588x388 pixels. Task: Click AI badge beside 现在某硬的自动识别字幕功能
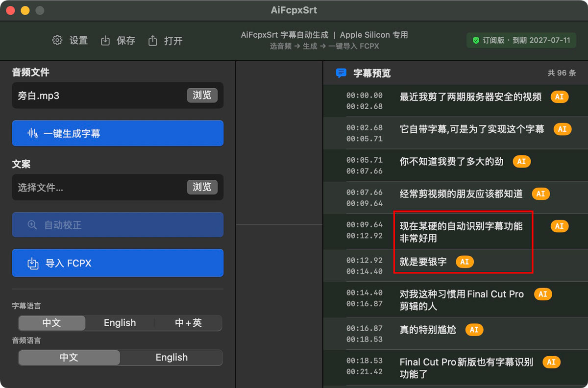click(560, 226)
